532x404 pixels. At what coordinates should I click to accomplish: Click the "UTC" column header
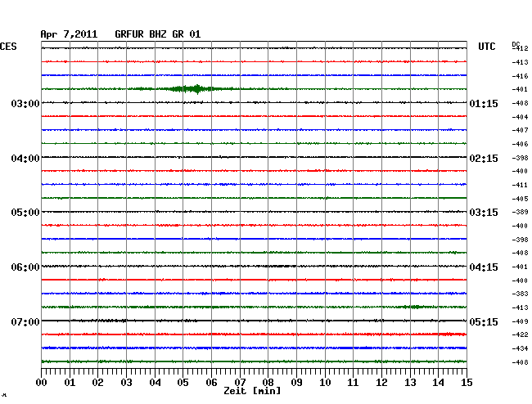tap(487, 47)
